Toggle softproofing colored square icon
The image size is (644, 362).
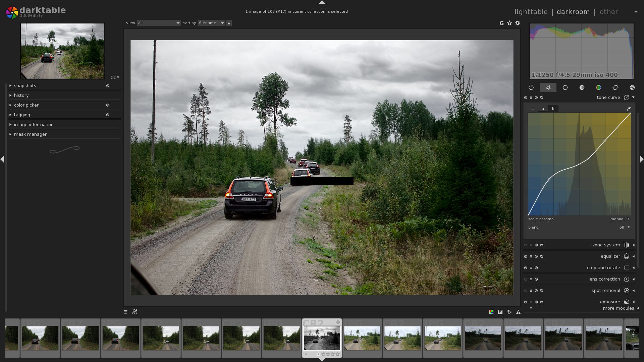tap(491, 312)
